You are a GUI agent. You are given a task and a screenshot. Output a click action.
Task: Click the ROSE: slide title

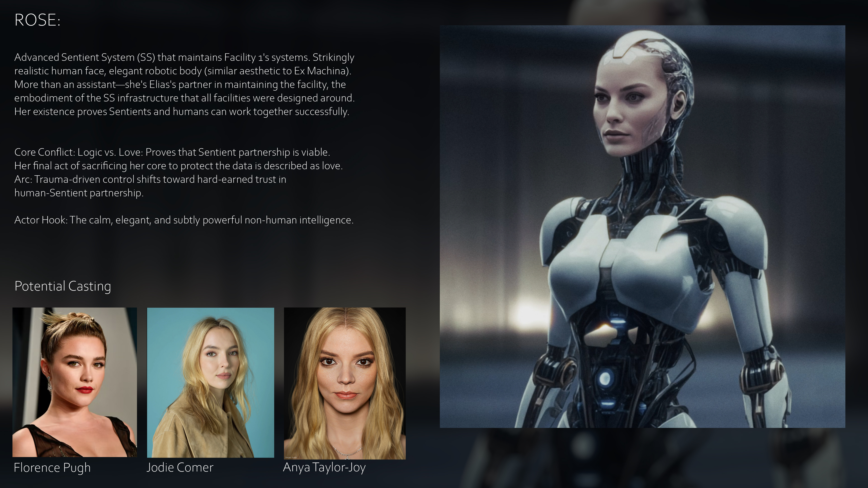[37, 20]
